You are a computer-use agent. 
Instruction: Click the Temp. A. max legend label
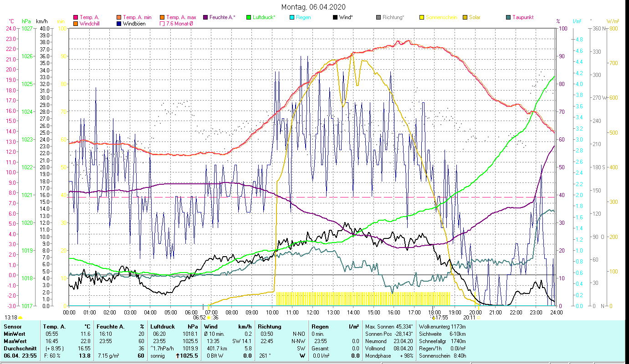[x=181, y=17]
